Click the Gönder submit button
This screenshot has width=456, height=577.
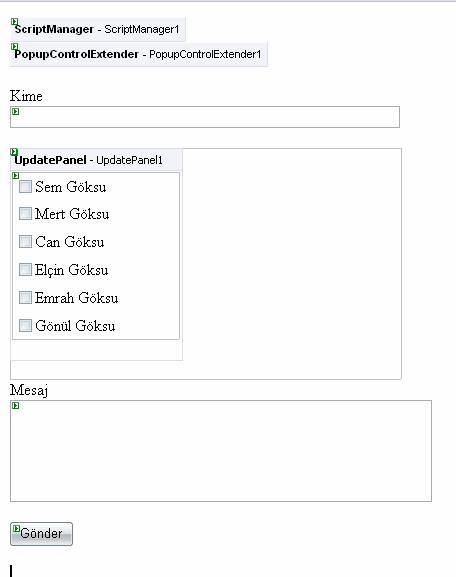tap(41, 534)
